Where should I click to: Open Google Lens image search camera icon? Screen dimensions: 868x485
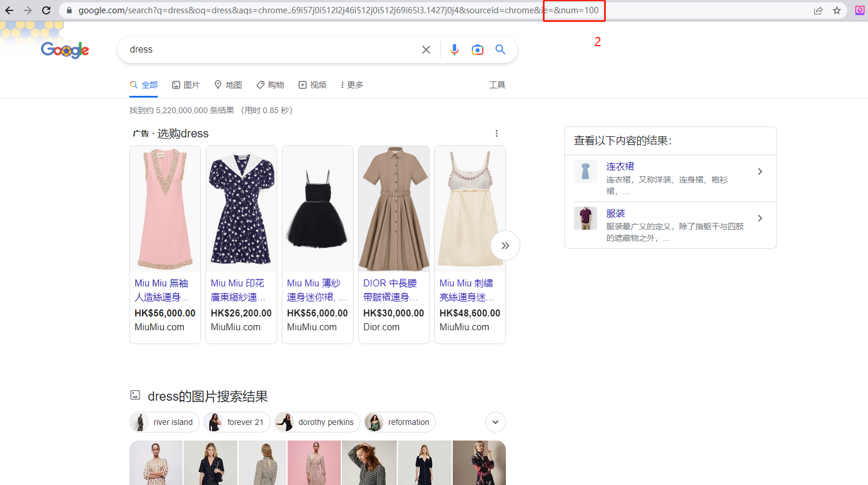pyautogui.click(x=477, y=50)
